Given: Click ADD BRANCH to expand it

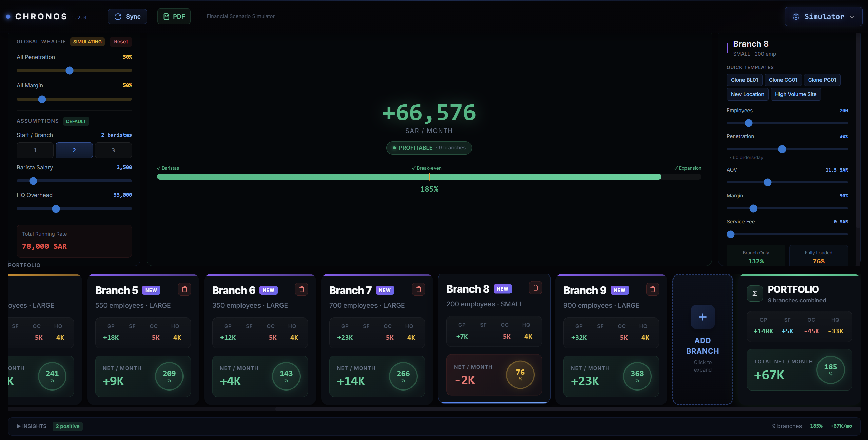Looking at the screenshot, I should tap(702, 339).
